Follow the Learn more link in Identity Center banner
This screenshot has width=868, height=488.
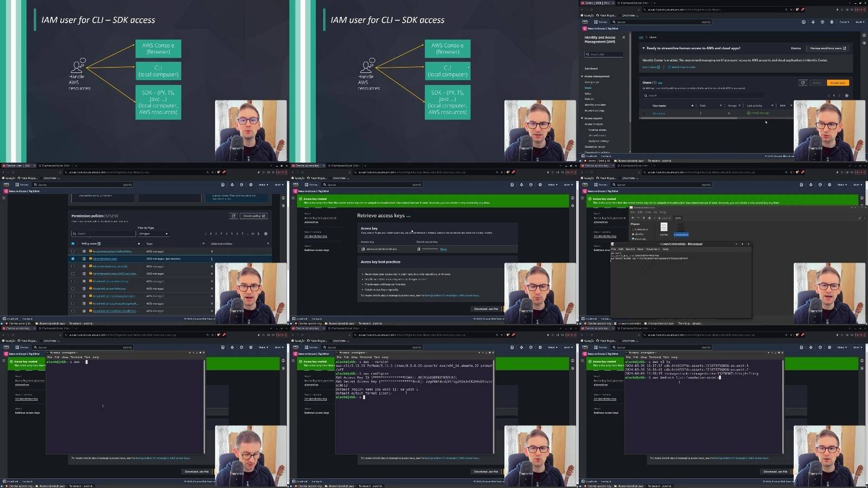tap(650, 67)
